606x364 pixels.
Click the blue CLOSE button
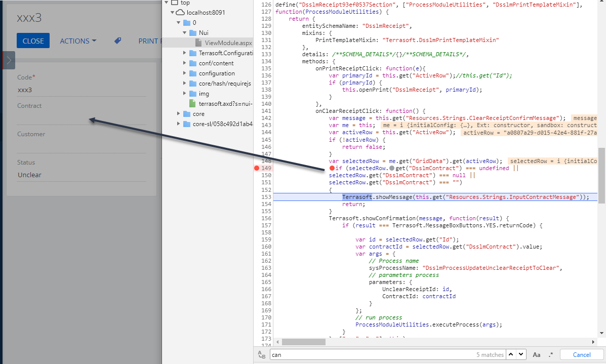pyautogui.click(x=33, y=41)
